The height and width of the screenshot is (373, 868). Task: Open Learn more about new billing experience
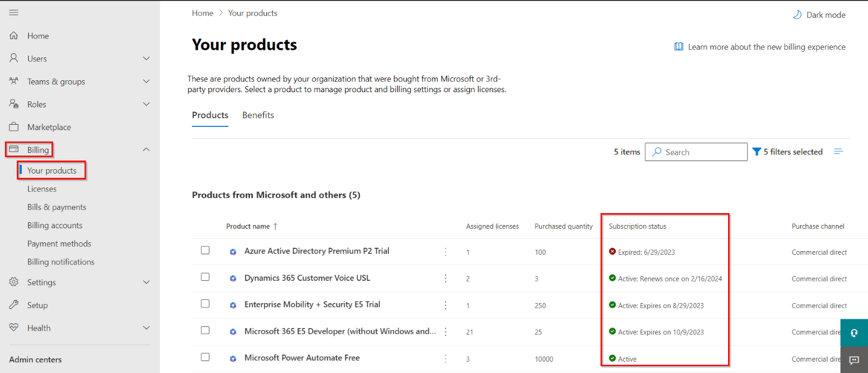pyautogui.click(x=766, y=47)
